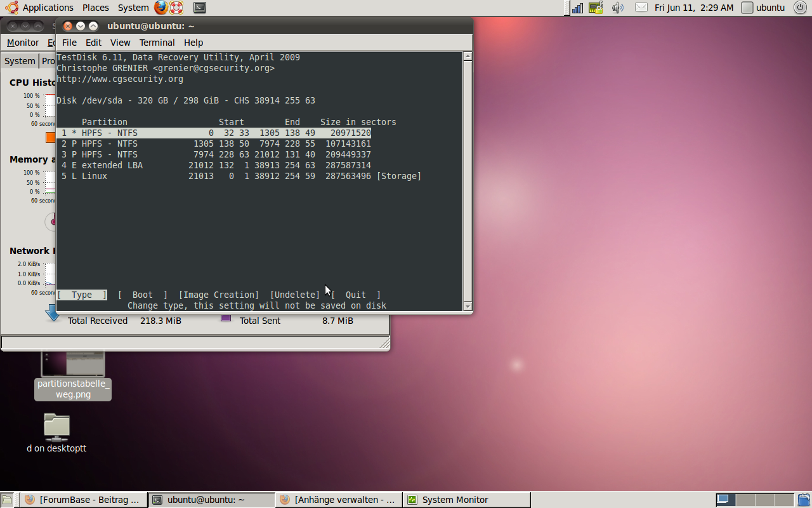Click terminal scrollbar up arrow
Image resolution: width=812 pixels, height=508 pixels.
tap(468, 57)
